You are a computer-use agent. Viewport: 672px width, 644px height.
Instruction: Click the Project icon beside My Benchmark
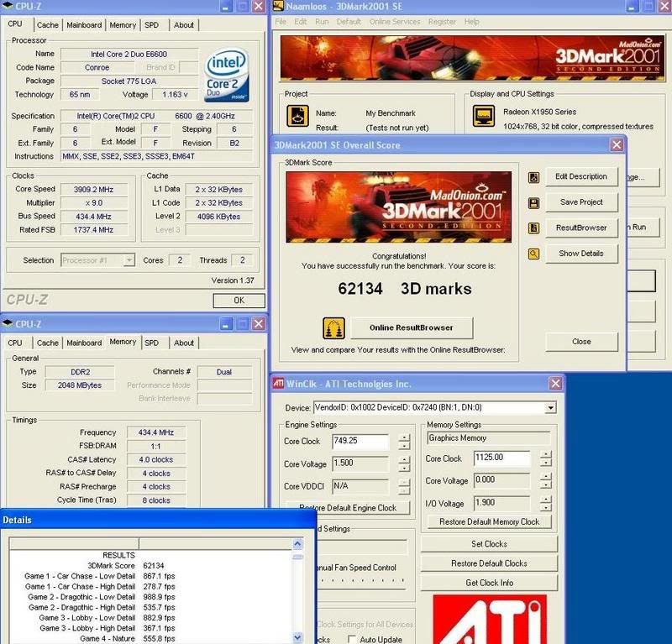[x=297, y=116]
